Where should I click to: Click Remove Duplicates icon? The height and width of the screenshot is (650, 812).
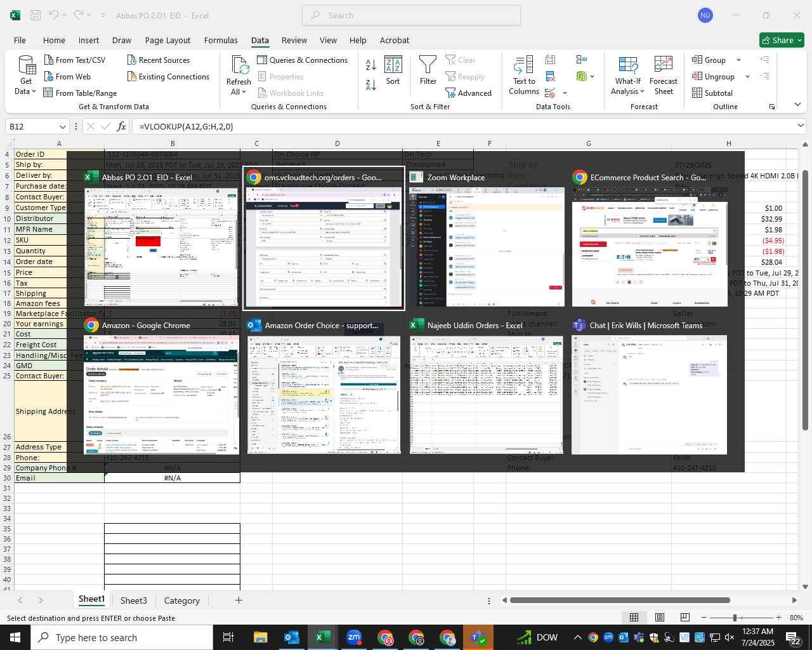click(x=550, y=77)
